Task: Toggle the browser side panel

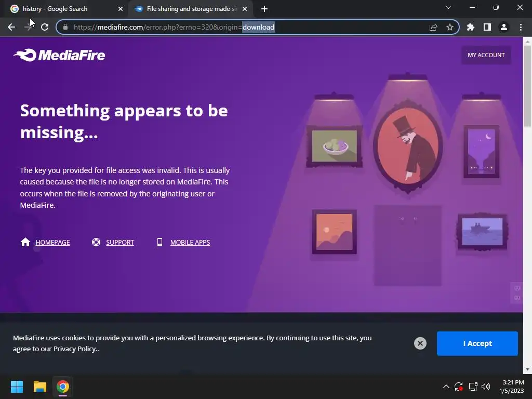Action: [487, 27]
